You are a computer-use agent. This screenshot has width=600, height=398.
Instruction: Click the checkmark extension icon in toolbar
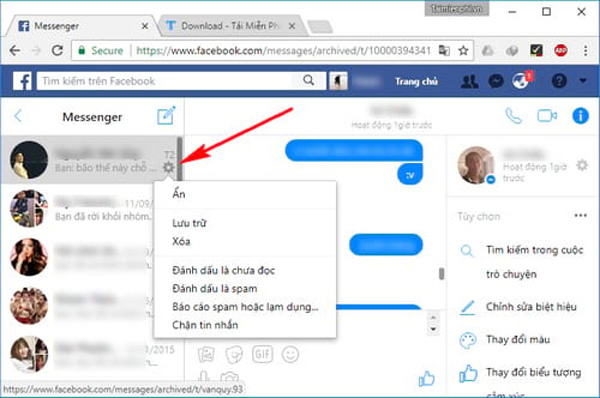(x=536, y=51)
